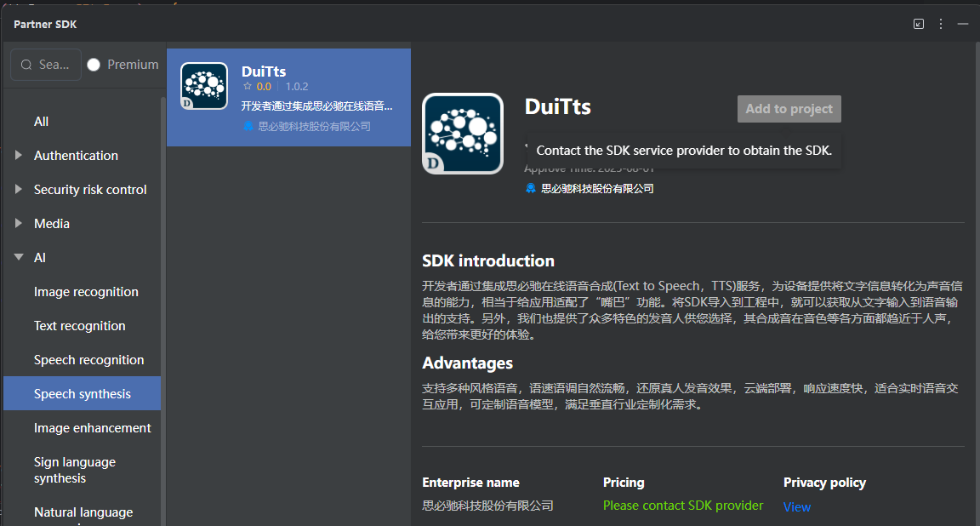Expand the Media category
Image resolution: width=980 pixels, height=526 pixels.
pos(19,223)
